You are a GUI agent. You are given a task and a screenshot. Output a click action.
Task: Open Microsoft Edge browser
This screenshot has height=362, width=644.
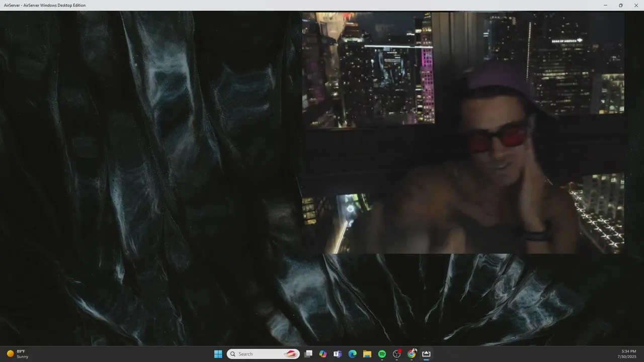point(353,354)
